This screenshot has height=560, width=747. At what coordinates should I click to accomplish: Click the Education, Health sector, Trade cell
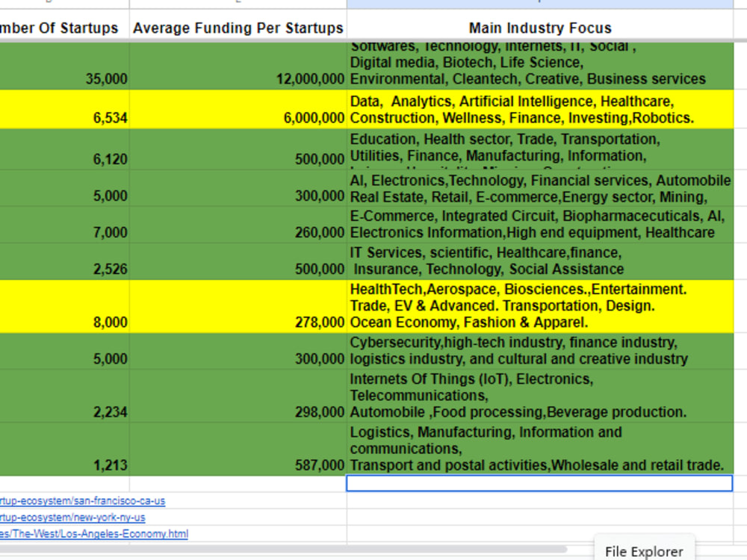coord(540,149)
